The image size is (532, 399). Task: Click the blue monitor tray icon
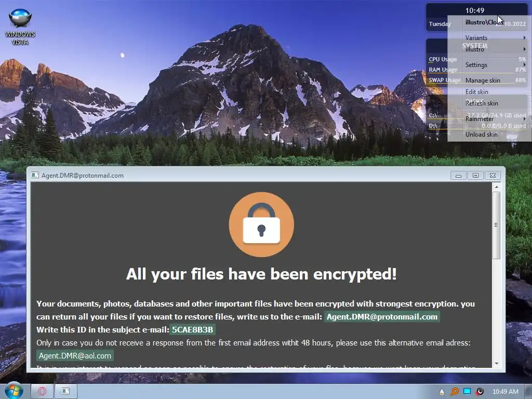(467, 392)
